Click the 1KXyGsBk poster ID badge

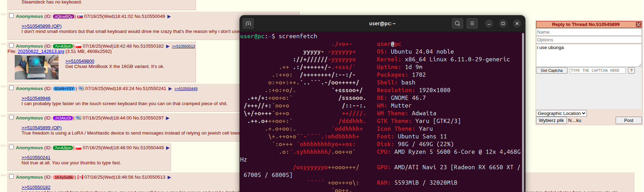coord(64,177)
